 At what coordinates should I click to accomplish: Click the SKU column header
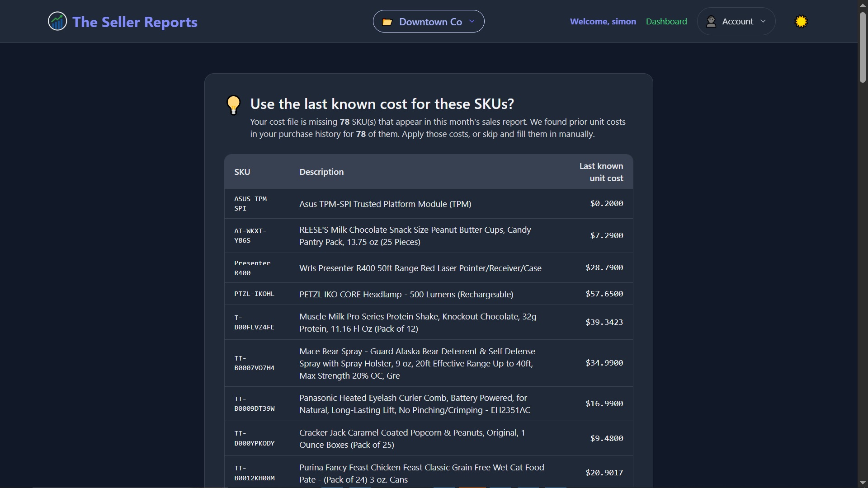(242, 172)
